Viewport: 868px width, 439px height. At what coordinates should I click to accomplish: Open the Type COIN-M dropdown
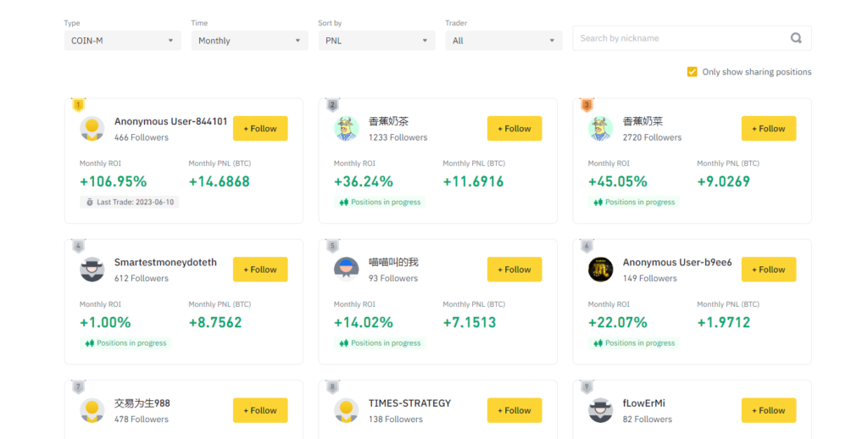(x=122, y=41)
